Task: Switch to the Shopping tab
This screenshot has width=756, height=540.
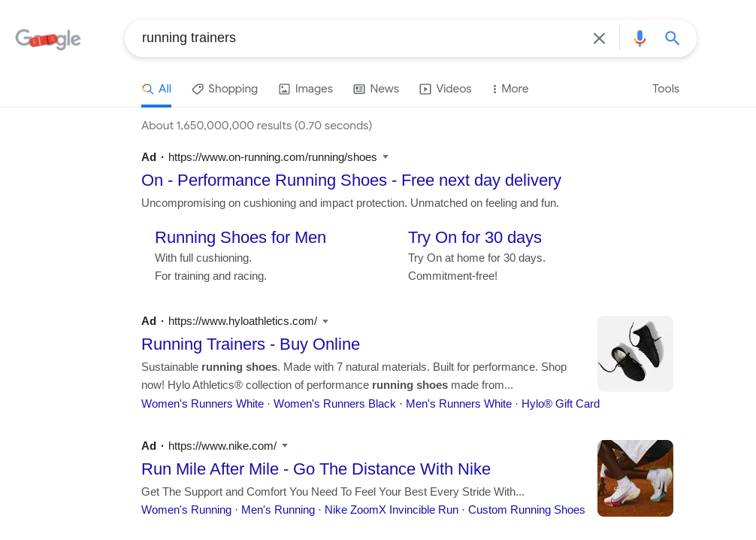Action: click(x=233, y=89)
